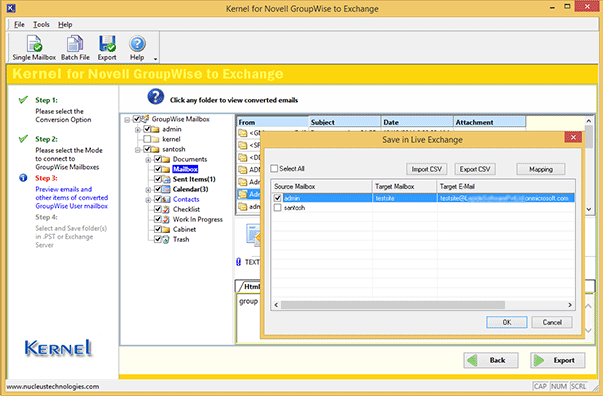The image size is (603, 396).
Task: Click the Calendar folder icon
Action: 166,189
